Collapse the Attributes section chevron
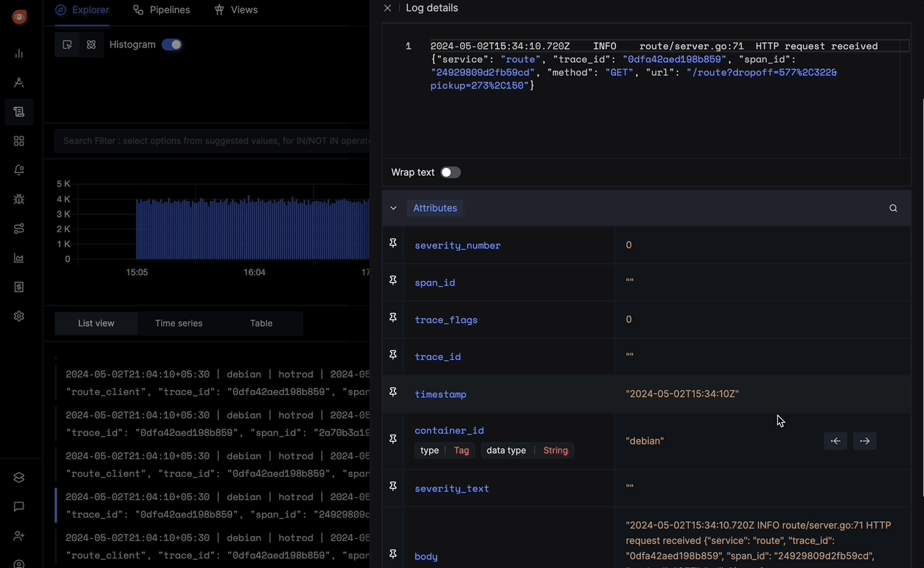 [393, 208]
